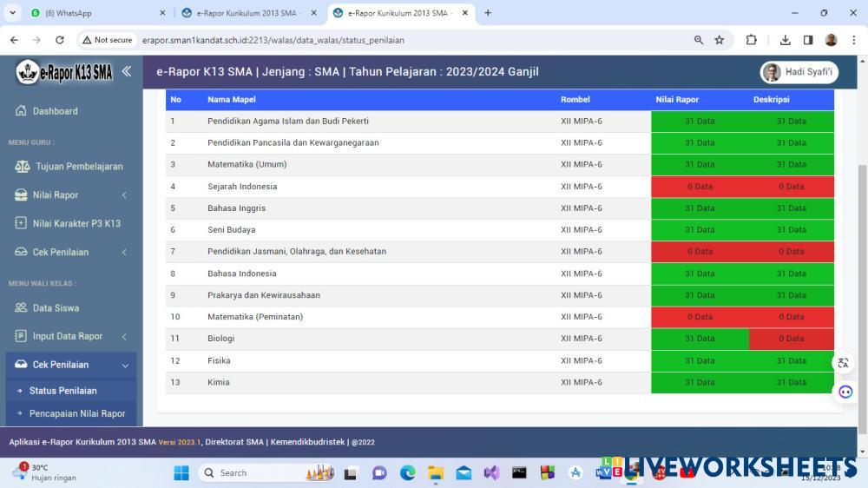This screenshot has width=868, height=488.
Task: Click the Nilai Karakter P3 K13 item
Action: pyautogui.click(x=76, y=223)
